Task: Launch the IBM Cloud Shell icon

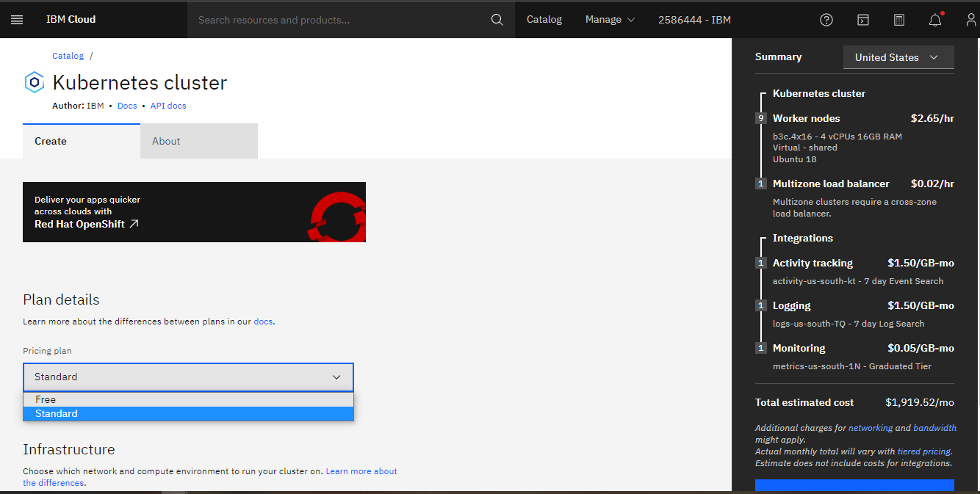Action: tap(863, 20)
